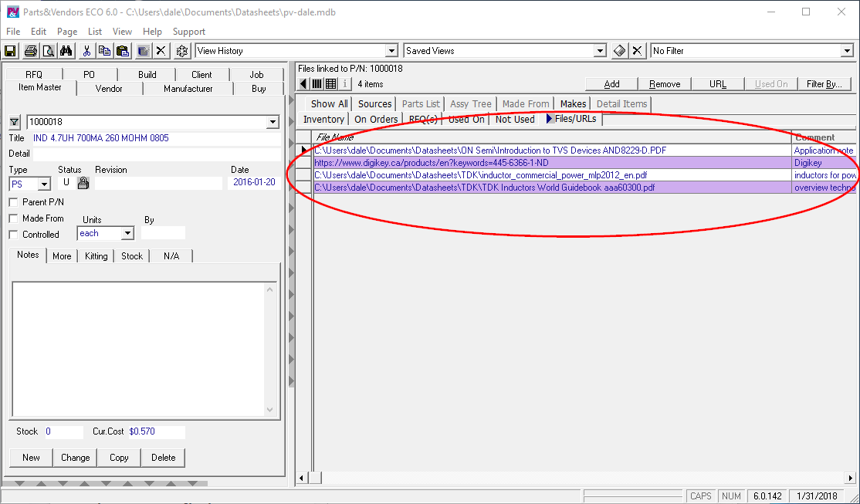860x504 pixels.
Task: Select the digikey.ca URL row
Action: [x=576, y=163]
